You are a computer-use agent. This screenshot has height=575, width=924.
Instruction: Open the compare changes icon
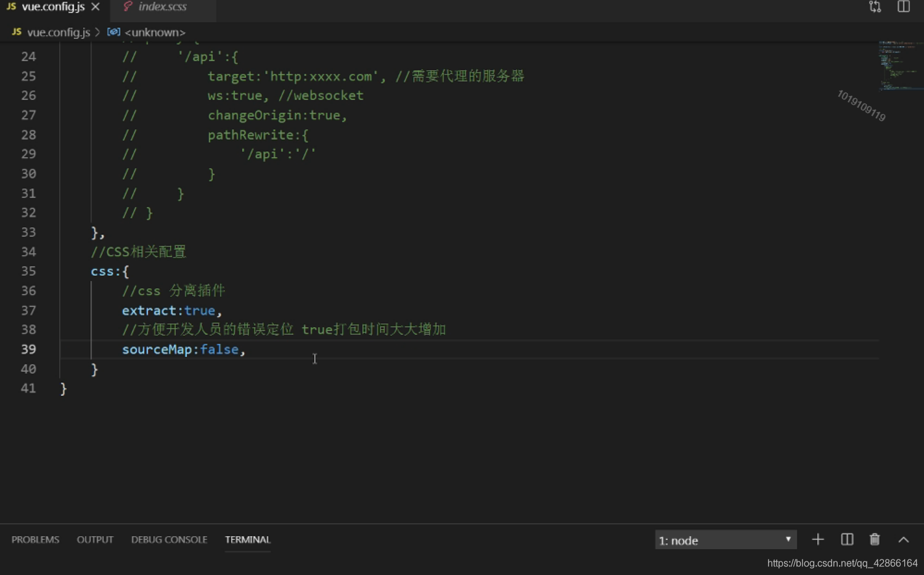[x=875, y=7]
